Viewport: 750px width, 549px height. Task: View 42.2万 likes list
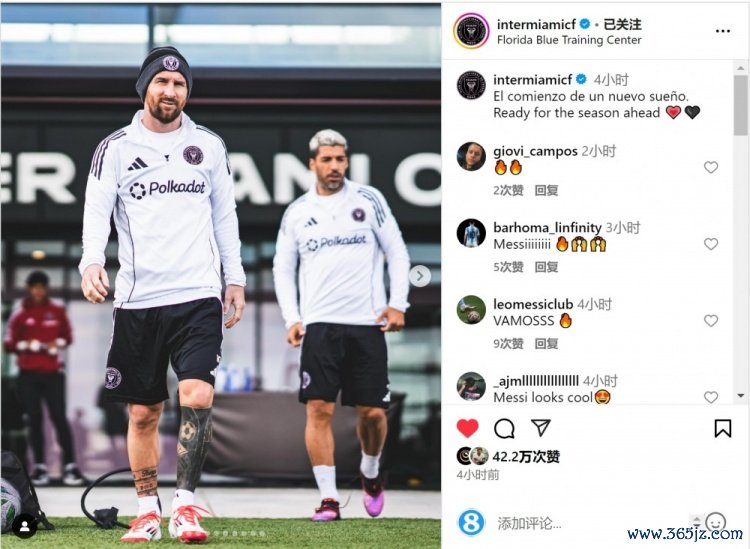[x=526, y=457]
